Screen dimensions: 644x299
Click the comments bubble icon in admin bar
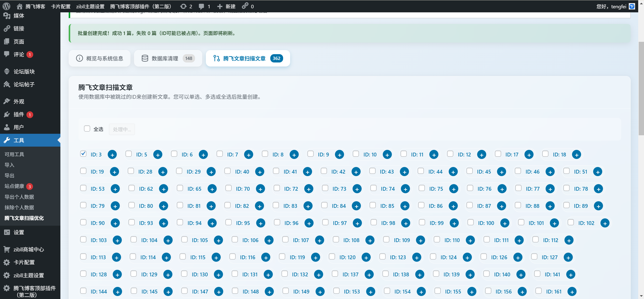click(201, 6)
